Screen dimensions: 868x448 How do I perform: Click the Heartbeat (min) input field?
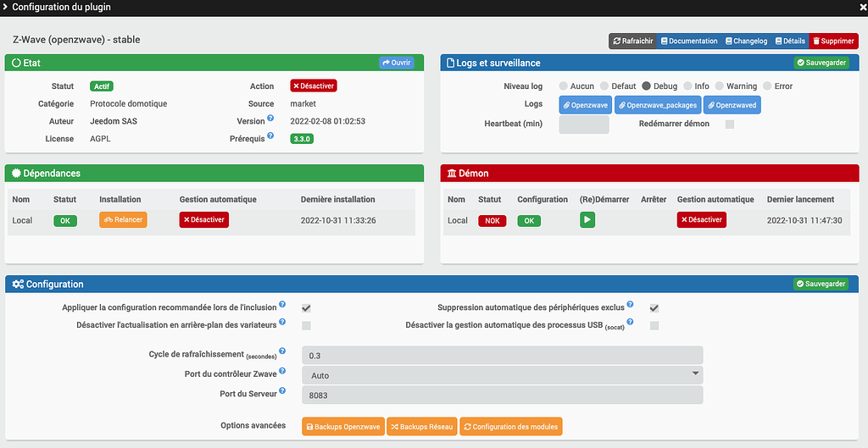(x=583, y=124)
